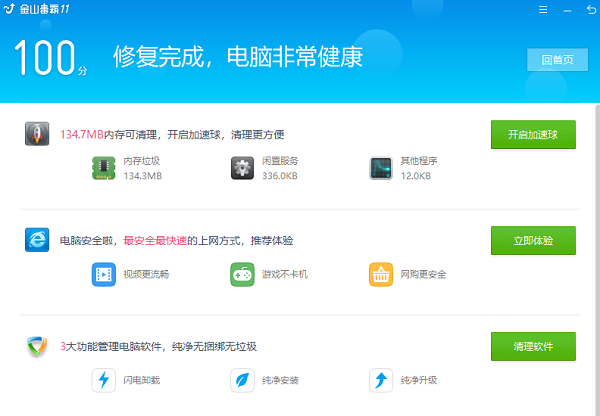The height and width of the screenshot is (416, 600).
Task: Click the 清理软件 green button
Action: 533,347
